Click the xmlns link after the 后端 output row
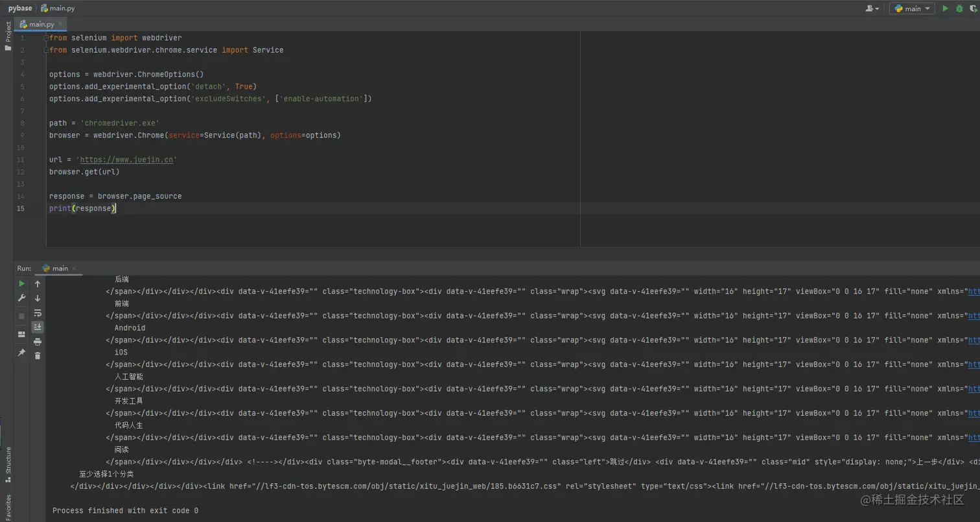The height and width of the screenshot is (522, 980). click(x=974, y=292)
